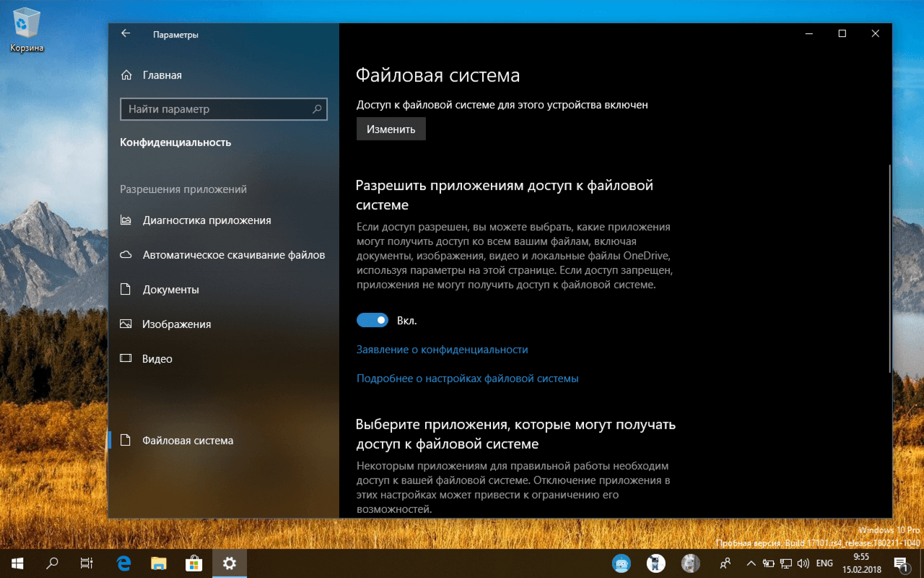Click the Изменить button

click(391, 129)
